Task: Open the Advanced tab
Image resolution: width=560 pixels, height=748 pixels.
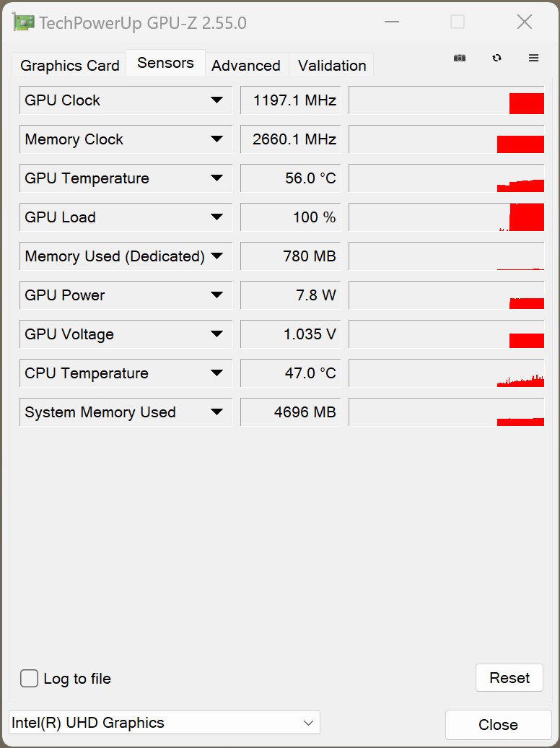Action: click(246, 66)
